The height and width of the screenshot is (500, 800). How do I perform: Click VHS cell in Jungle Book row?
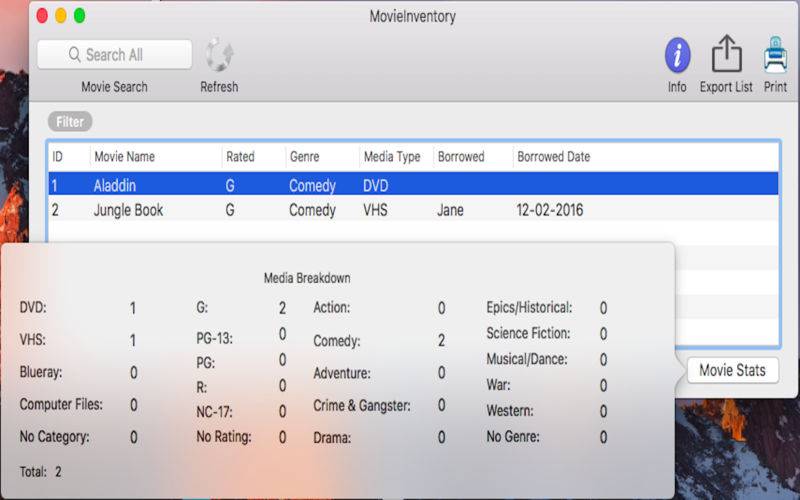pyautogui.click(x=376, y=210)
